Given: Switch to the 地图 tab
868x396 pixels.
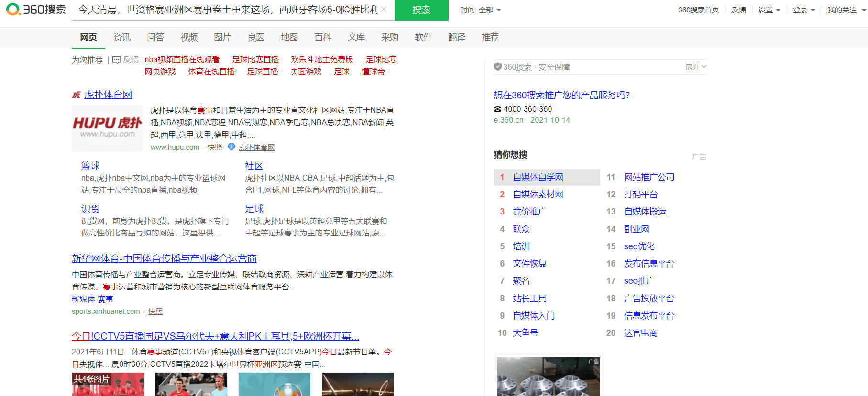Looking at the screenshot, I should 289,37.
